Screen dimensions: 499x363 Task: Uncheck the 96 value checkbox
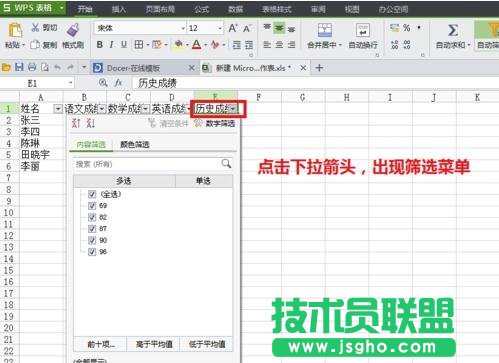[92, 252]
